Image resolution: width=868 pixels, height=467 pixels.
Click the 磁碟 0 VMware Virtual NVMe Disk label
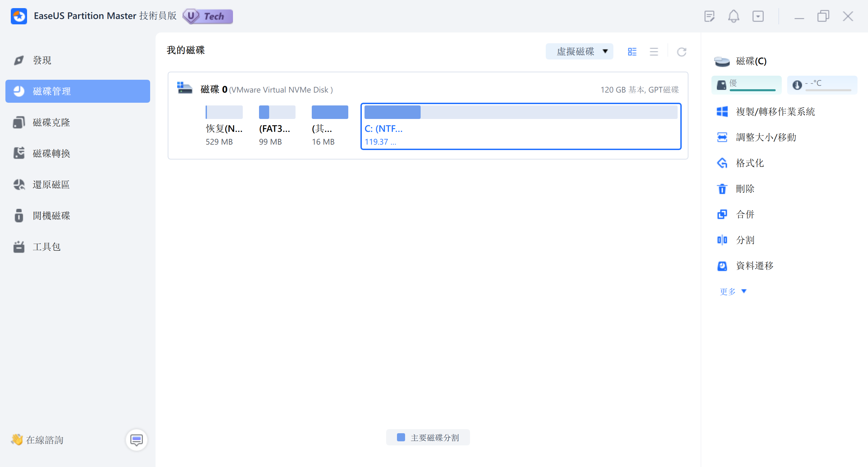click(x=266, y=90)
